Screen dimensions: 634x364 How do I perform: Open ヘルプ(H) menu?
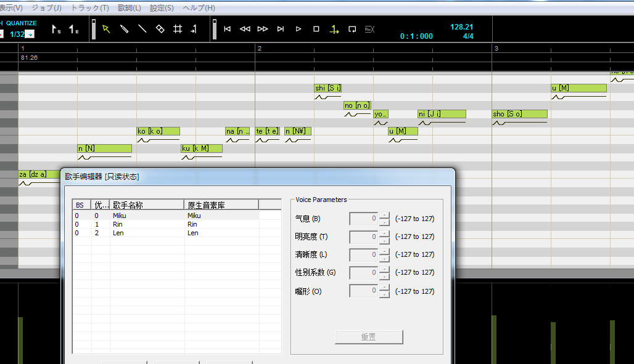199,7
